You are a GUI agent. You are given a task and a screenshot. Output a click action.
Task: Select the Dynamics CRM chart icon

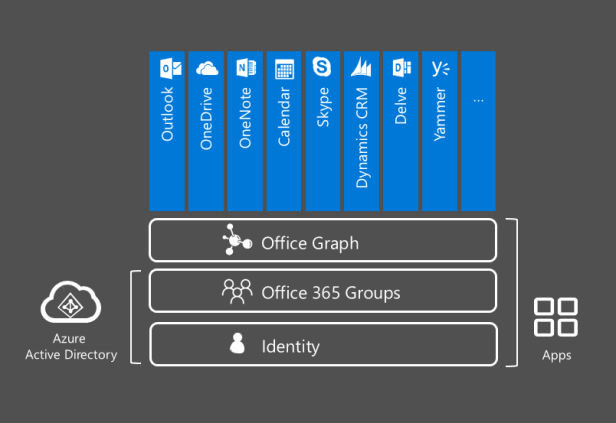pyautogui.click(x=361, y=68)
